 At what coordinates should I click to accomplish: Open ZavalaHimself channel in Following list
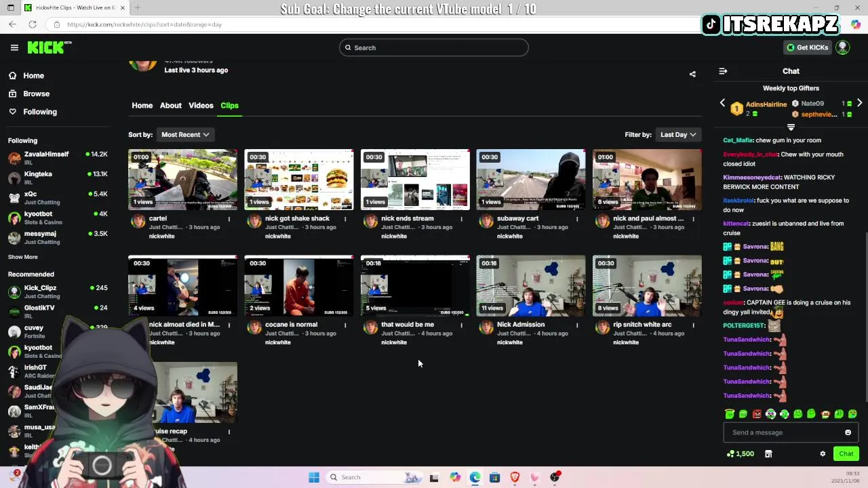(58, 158)
